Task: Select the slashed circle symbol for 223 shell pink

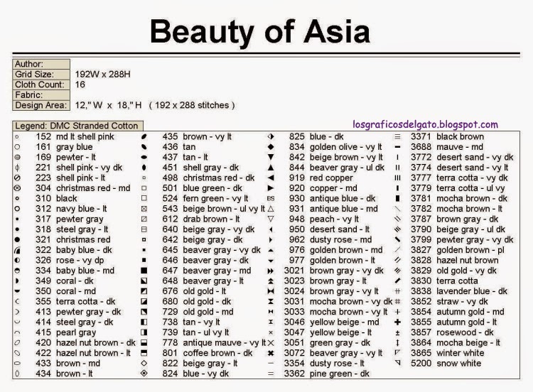Action: pyautogui.click(x=17, y=178)
